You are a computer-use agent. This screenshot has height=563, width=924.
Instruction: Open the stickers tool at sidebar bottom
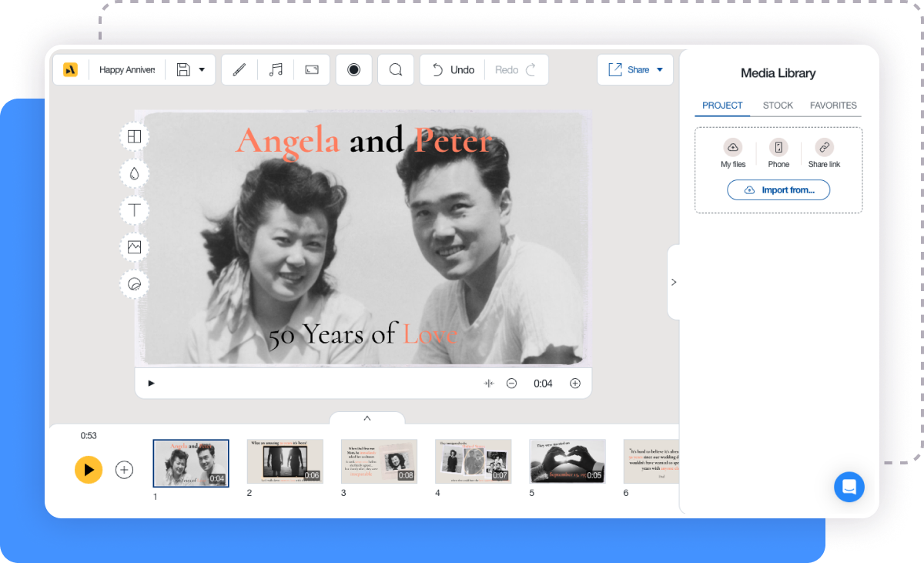point(134,283)
